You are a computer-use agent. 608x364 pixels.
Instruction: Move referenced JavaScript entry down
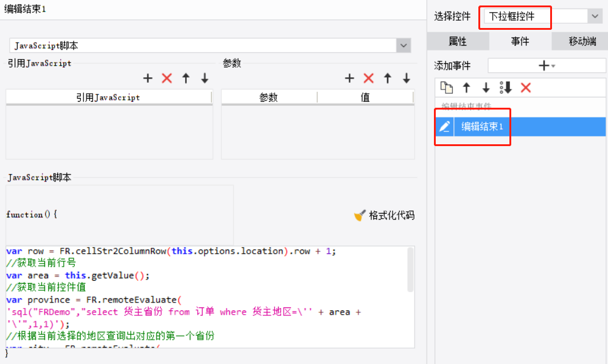pos(204,79)
